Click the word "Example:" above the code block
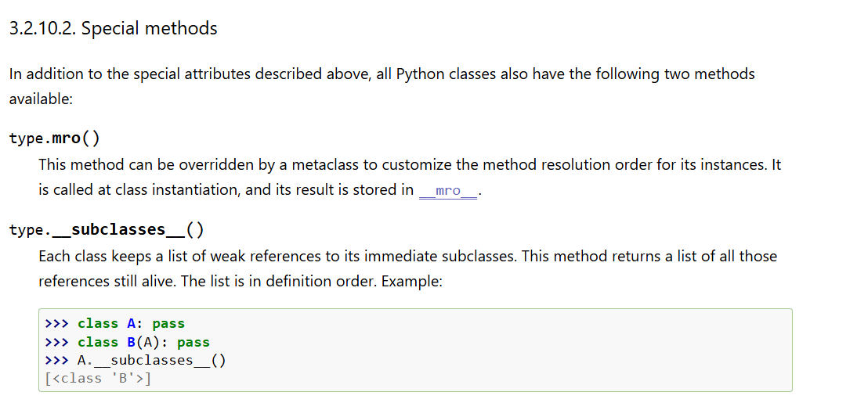 (x=412, y=281)
